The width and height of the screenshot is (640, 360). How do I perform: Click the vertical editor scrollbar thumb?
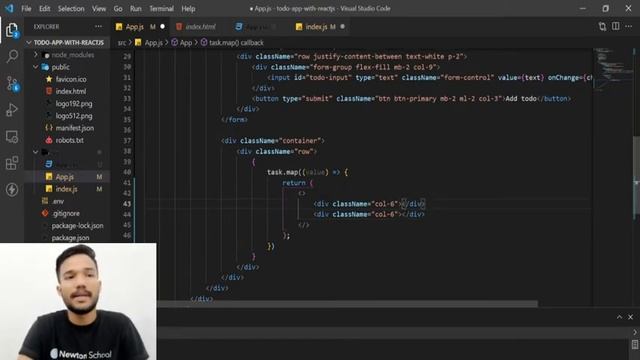[636, 178]
